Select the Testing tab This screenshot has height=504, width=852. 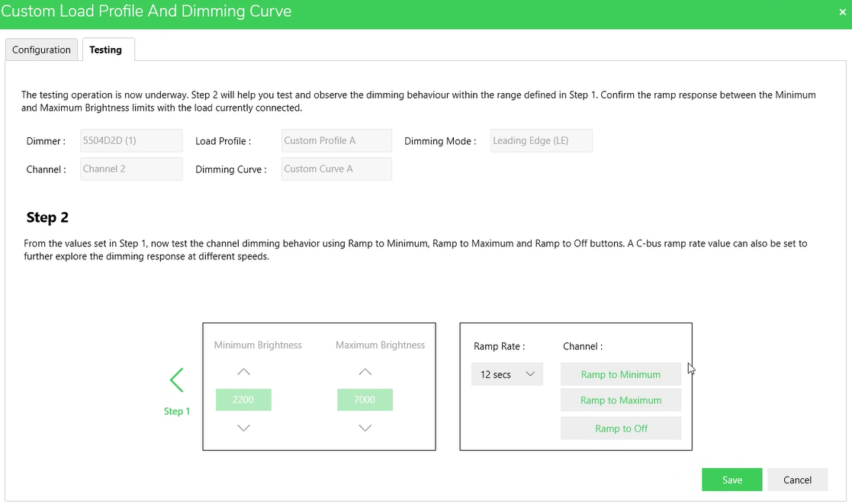click(x=108, y=50)
